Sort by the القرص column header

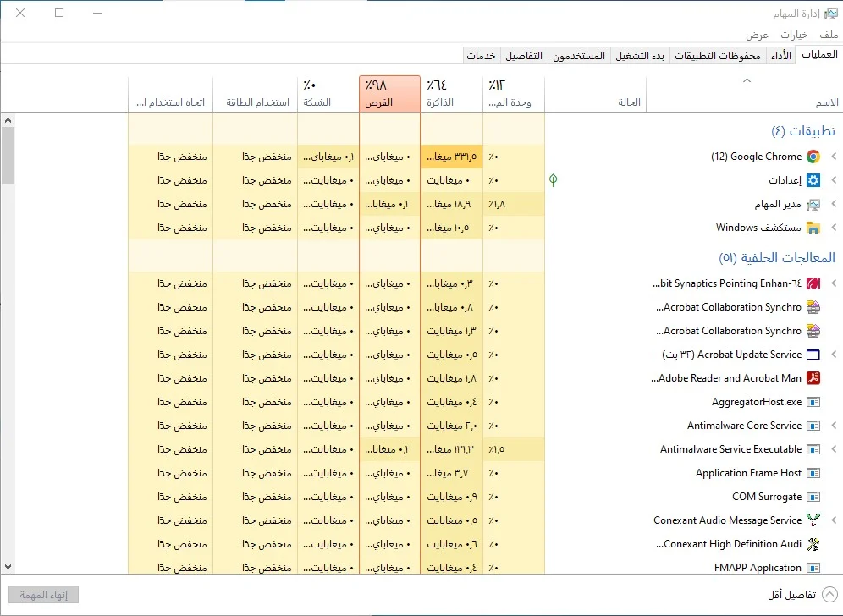coord(390,94)
